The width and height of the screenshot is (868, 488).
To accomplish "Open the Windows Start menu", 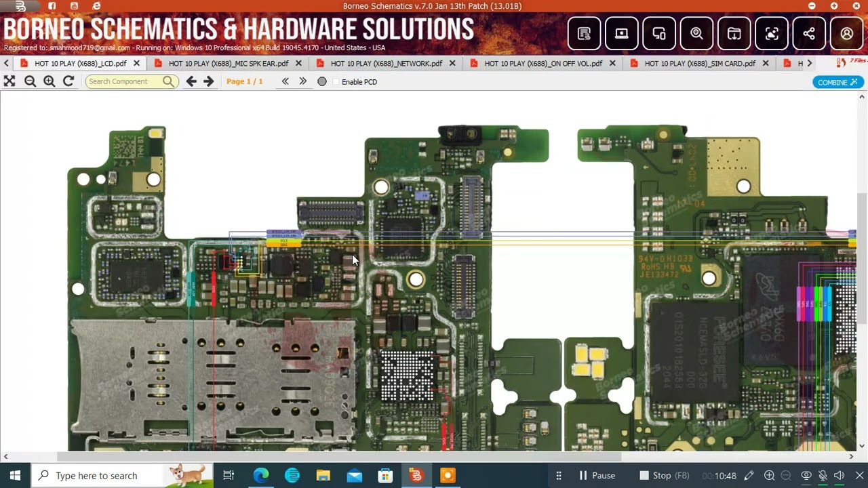I will point(15,476).
